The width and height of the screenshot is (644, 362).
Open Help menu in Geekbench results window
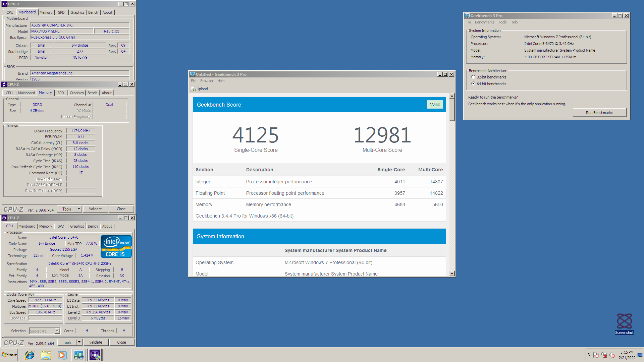click(221, 81)
